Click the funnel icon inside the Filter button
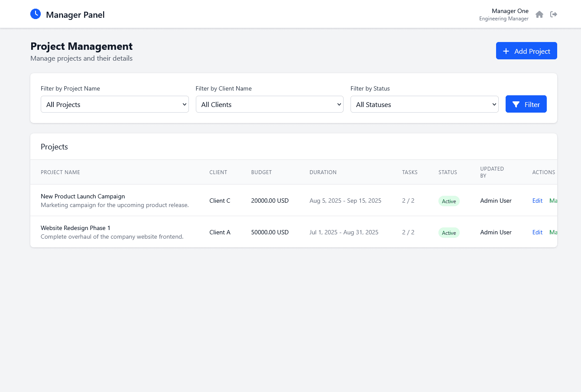The width and height of the screenshot is (581, 392). pos(516,104)
